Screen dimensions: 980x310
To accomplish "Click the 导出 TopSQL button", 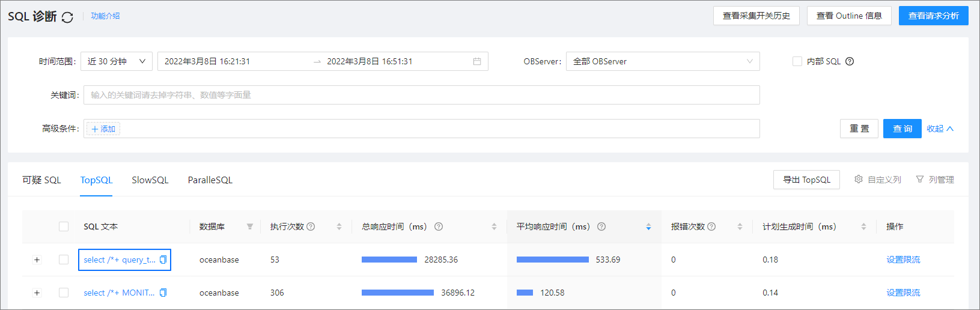I will pos(806,180).
